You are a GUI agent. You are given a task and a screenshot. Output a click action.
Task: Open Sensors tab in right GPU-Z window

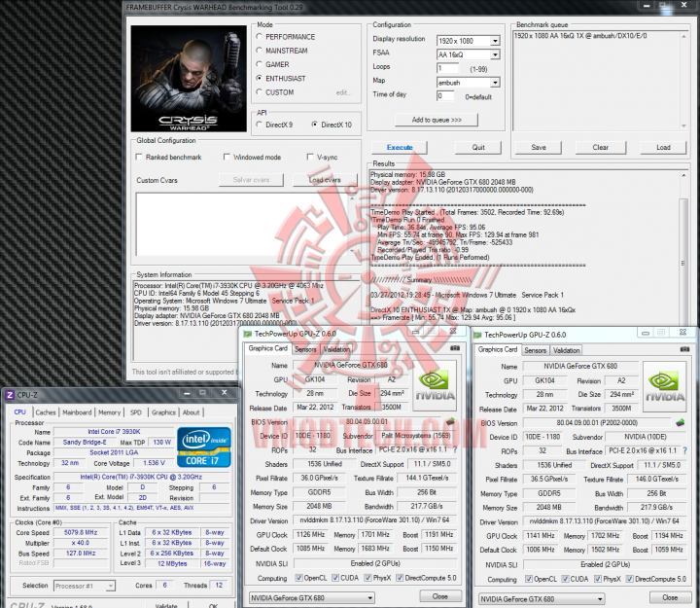pyautogui.click(x=535, y=350)
